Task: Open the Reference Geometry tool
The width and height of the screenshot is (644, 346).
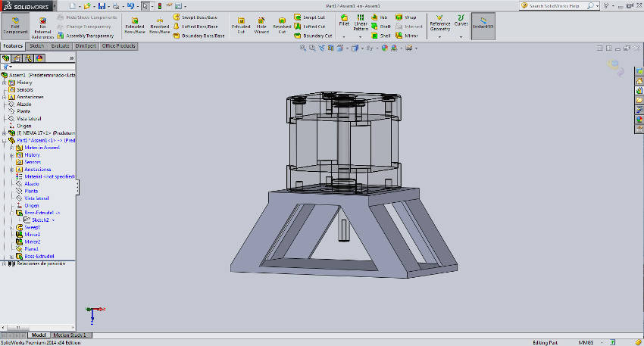Action: 440,23
